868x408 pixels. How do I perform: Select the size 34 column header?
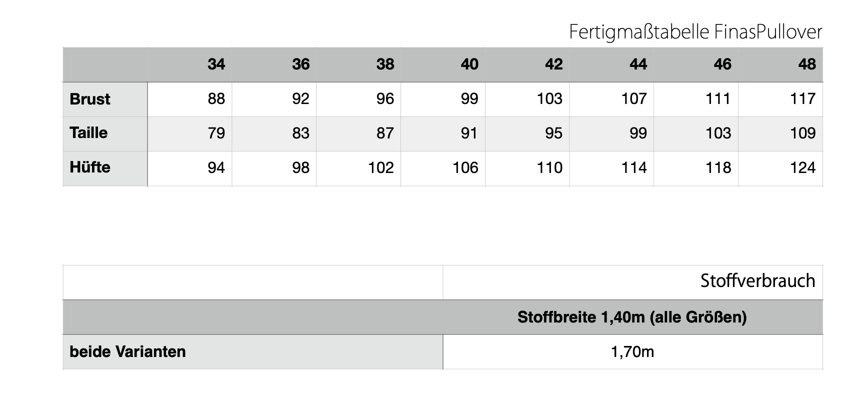(x=216, y=64)
